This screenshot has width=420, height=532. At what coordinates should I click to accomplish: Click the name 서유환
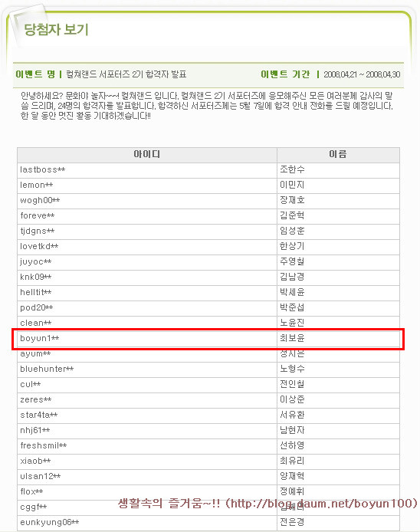point(292,415)
